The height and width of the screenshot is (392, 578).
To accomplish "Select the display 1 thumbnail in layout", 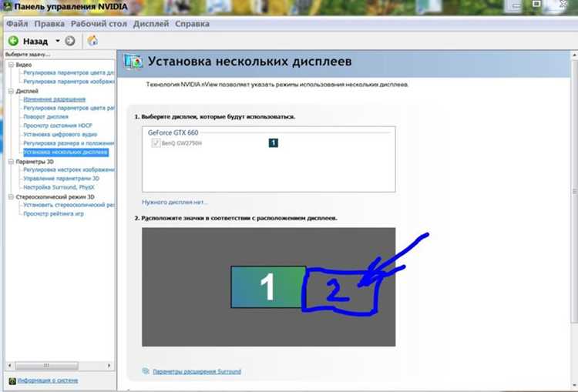I will (x=268, y=287).
